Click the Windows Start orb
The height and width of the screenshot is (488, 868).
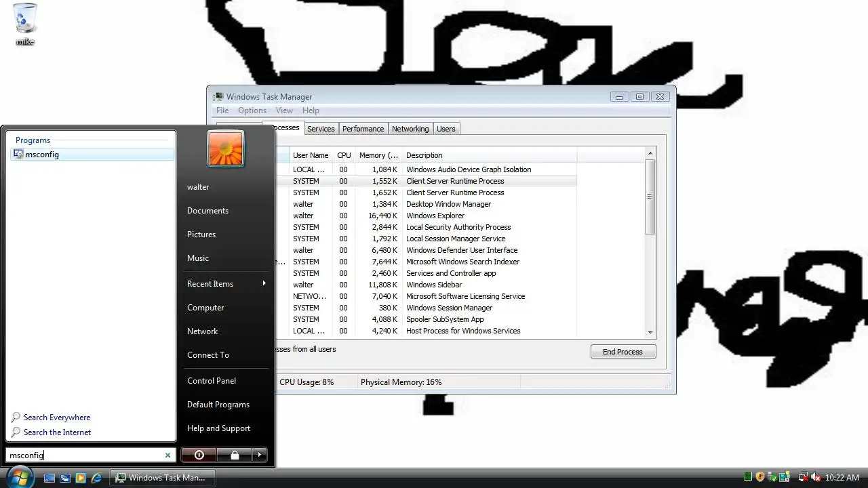pos(20,477)
